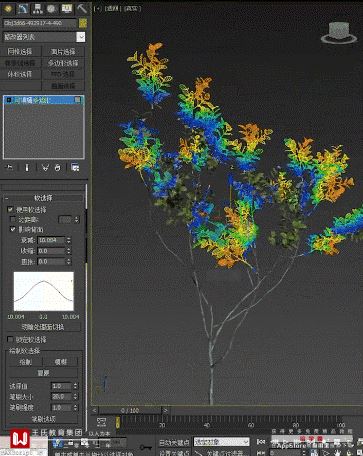The image size is (363, 456).
Task: Click 曲面选择 modifier button
Action: coord(63,86)
